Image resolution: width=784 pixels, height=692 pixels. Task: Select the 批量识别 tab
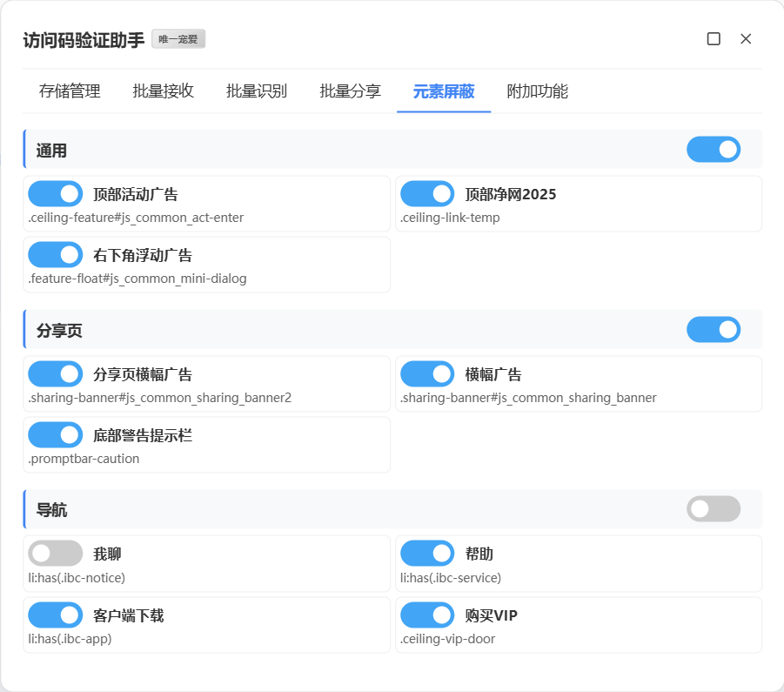tap(257, 91)
